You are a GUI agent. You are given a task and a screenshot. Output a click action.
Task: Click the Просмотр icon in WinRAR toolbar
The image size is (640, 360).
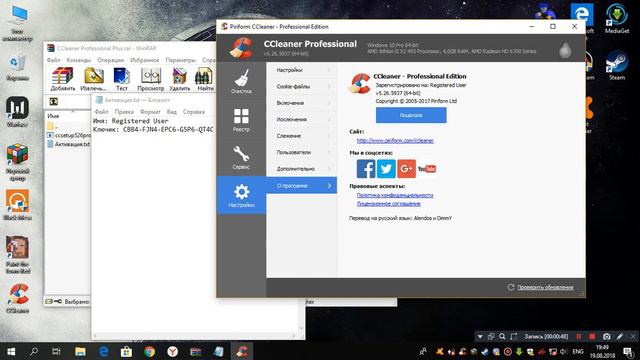[x=151, y=79]
